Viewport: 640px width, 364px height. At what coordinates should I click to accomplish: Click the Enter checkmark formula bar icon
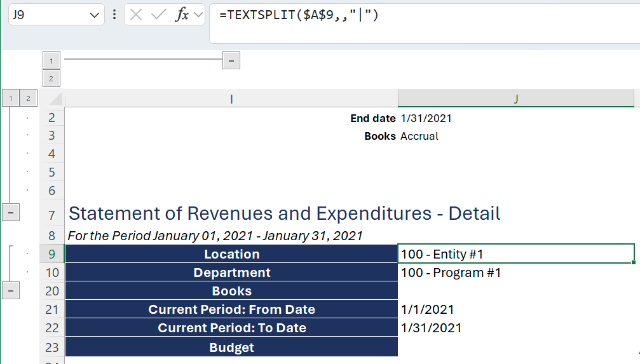coord(158,15)
